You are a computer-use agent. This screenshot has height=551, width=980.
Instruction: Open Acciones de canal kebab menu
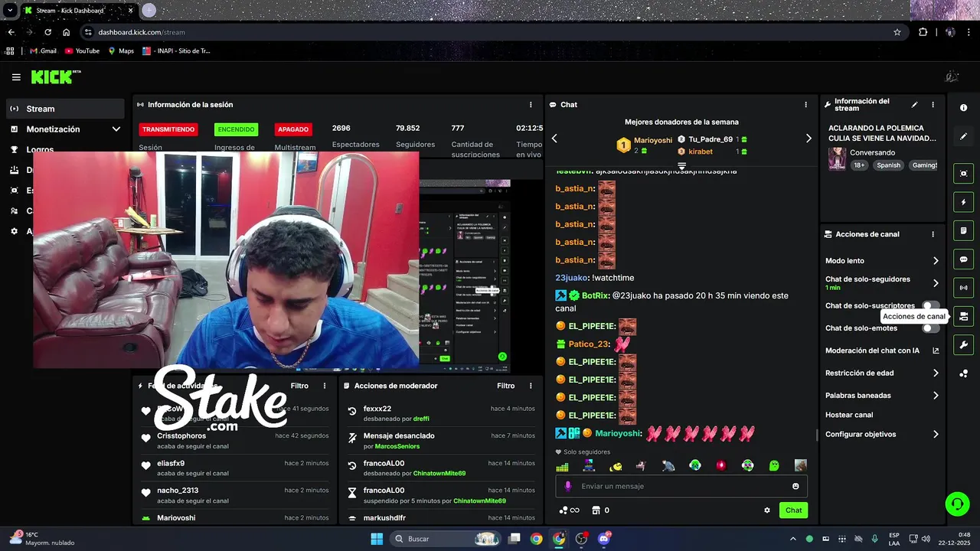click(x=933, y=234)
